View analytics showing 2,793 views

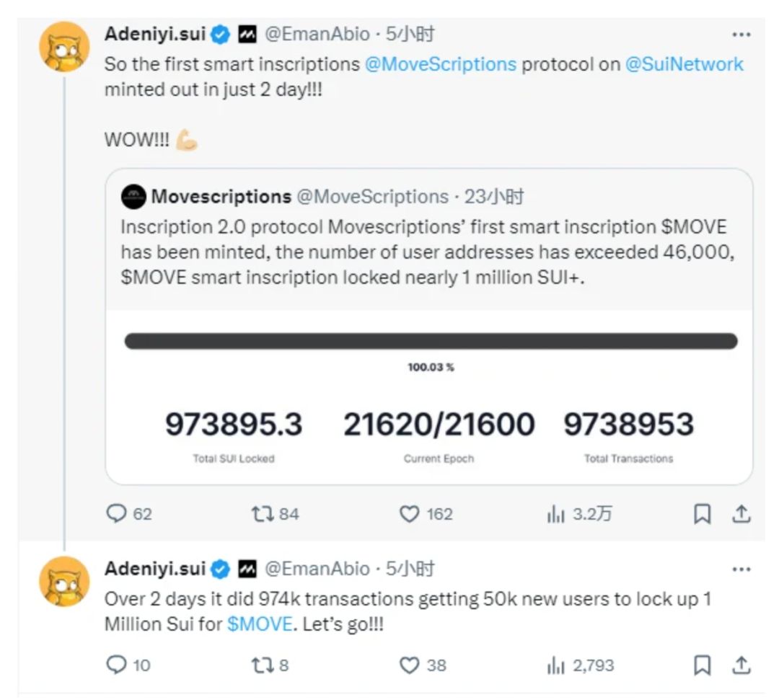coord(555,665)
